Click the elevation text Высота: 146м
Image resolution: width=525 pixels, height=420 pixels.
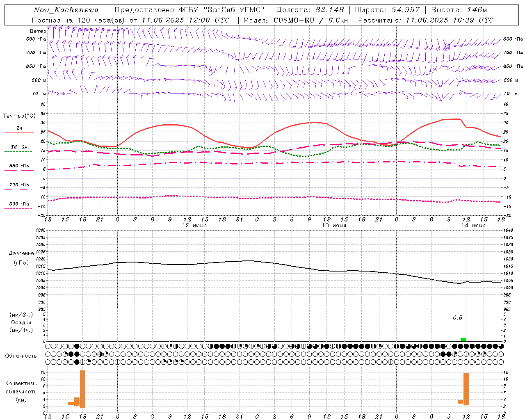click(459, 10)
